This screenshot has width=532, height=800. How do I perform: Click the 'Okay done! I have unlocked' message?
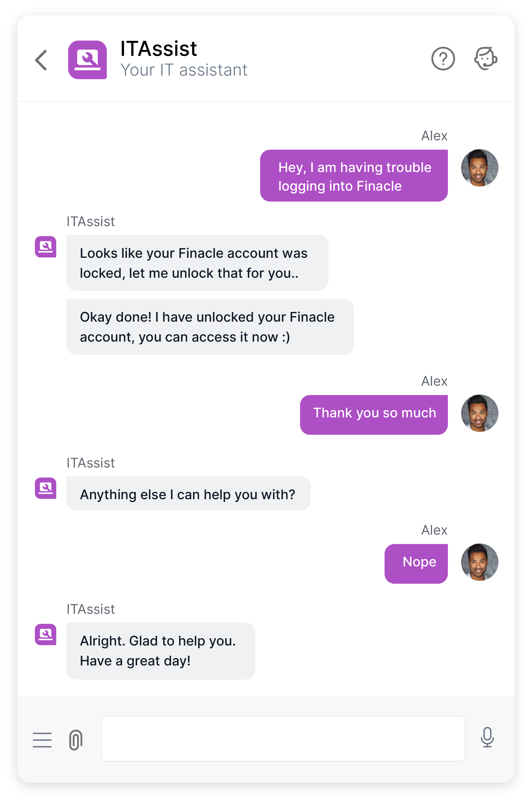pyautogui.click(x=210, y=327)
